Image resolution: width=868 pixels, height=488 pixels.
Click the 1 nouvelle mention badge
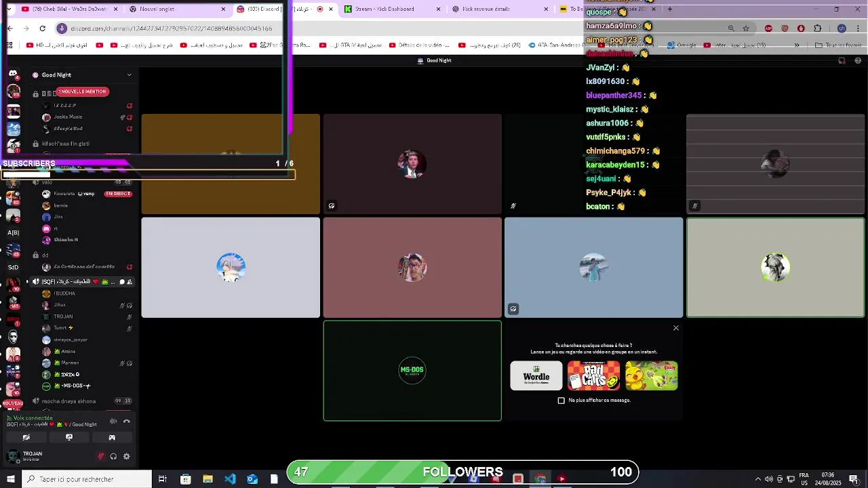pyautogui.click(x=83, y=91)
